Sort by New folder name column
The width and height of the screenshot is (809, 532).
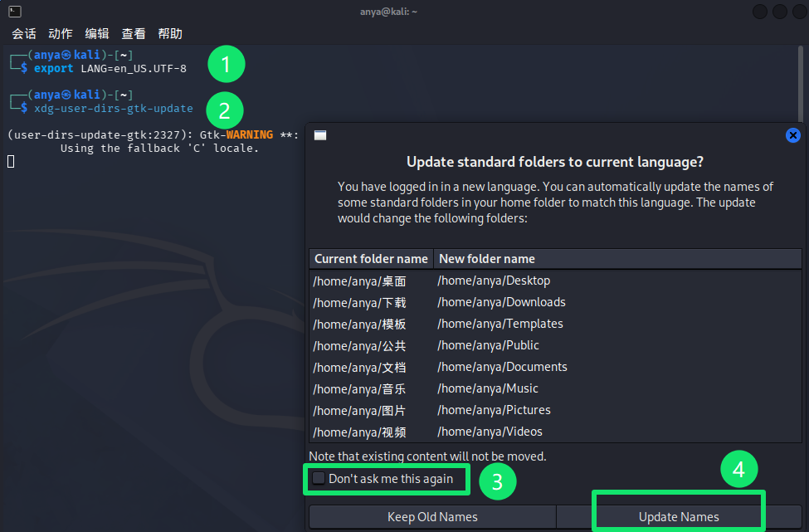coord(487,259)
